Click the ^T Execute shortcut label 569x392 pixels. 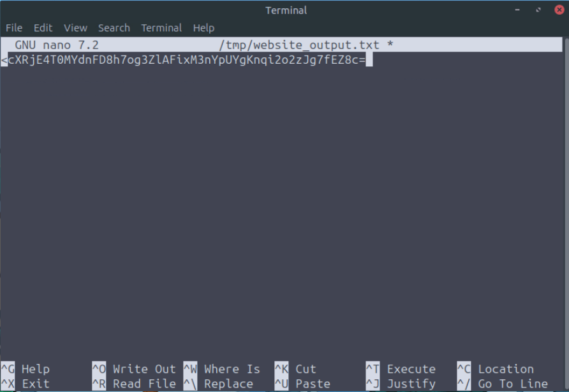pos(401,369)
